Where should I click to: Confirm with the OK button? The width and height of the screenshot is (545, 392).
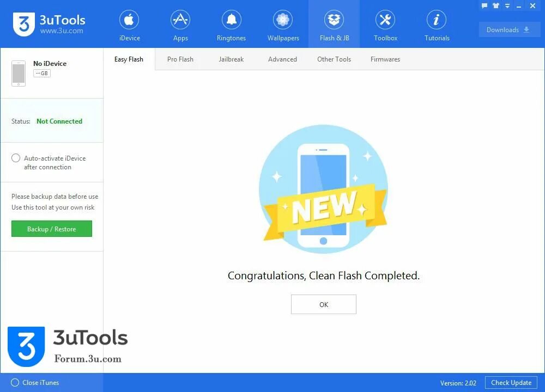[x=324, y=304]
